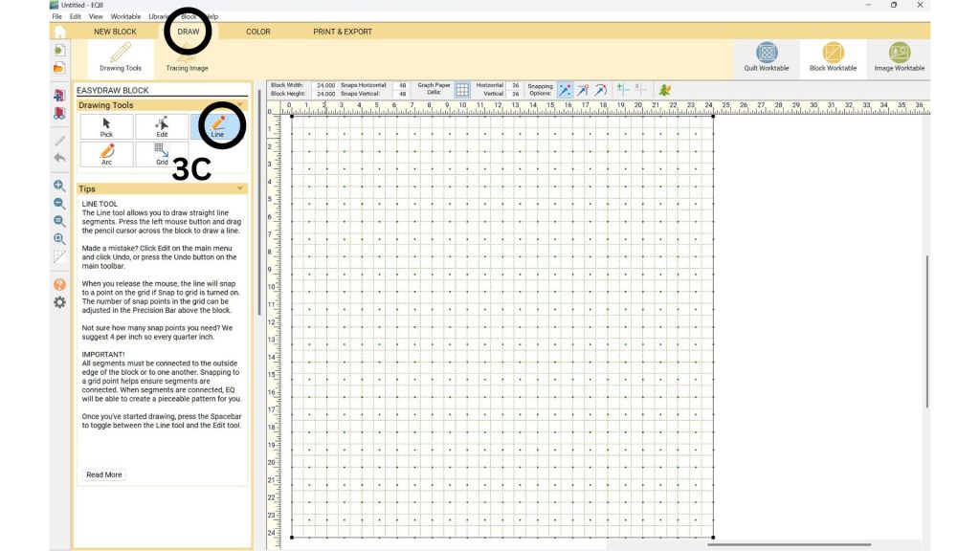Screen dimensions: 980x551
Task: Click the zoom in magnifier icon
Action: click(x=59, y=186)
